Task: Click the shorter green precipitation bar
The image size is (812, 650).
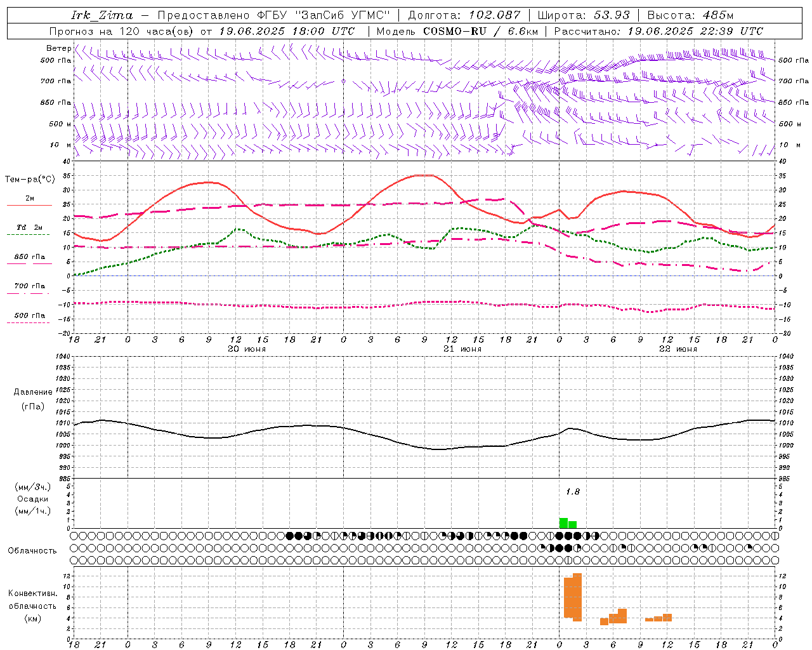Action: coord(572,524)
